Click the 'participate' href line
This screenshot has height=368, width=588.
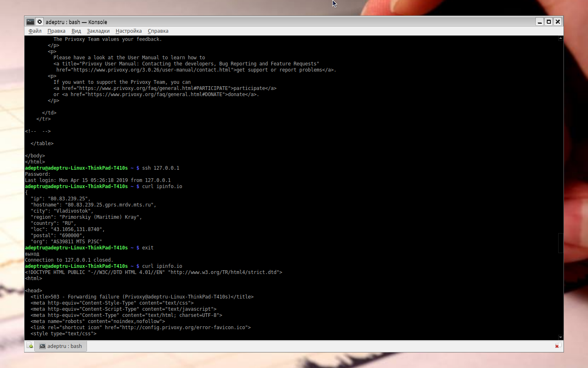[x=165, y=88]
